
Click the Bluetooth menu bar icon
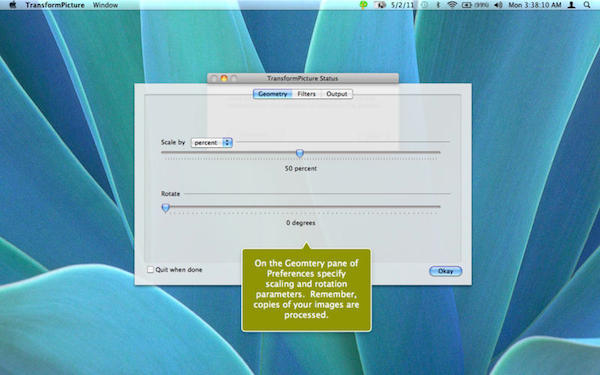click(x=438, y=5)
